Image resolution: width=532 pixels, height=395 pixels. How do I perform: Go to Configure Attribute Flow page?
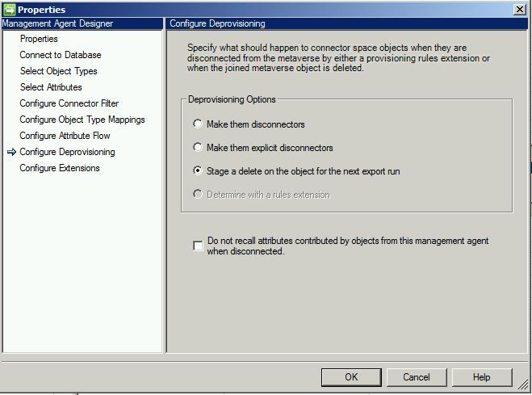65,136
